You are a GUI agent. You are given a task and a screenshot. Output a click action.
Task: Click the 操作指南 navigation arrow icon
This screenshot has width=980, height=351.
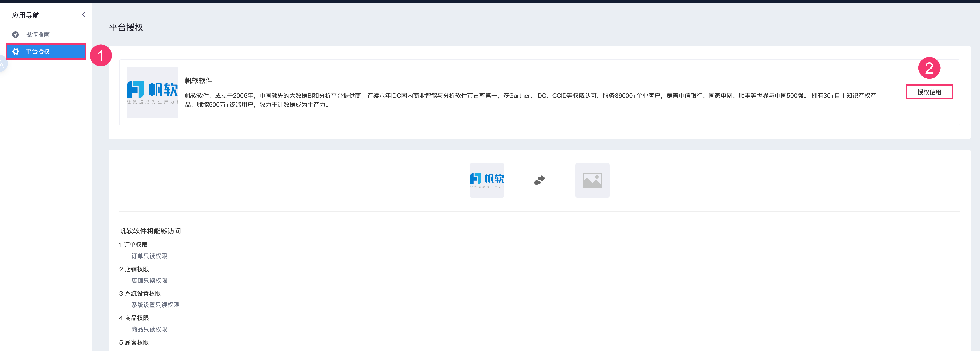click(16, 35)
